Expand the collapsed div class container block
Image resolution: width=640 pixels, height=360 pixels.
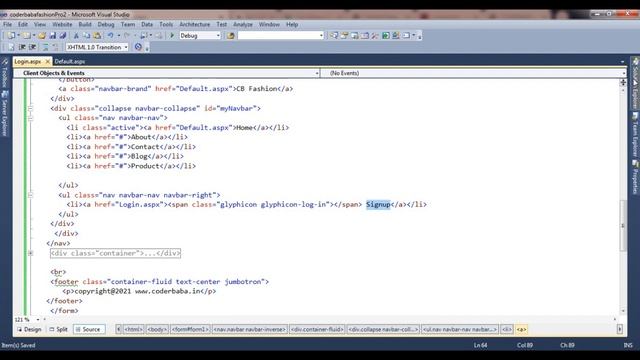pos(31,253)
